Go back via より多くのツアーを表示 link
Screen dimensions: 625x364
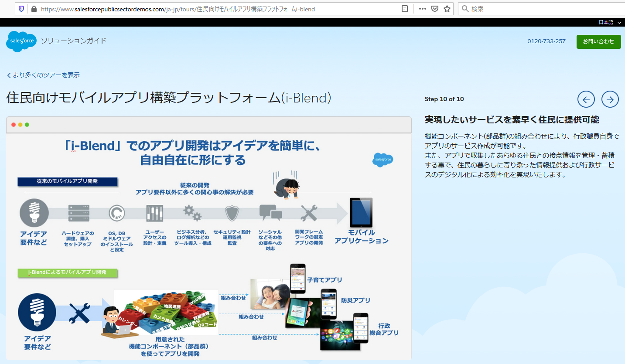click(42, 75)
